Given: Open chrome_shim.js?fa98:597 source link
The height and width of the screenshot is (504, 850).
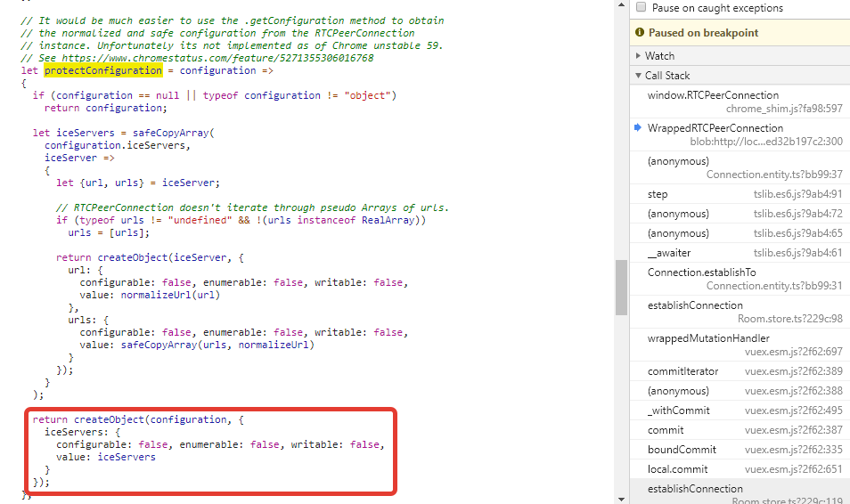Looking at the screenshot, I should 784,109.
